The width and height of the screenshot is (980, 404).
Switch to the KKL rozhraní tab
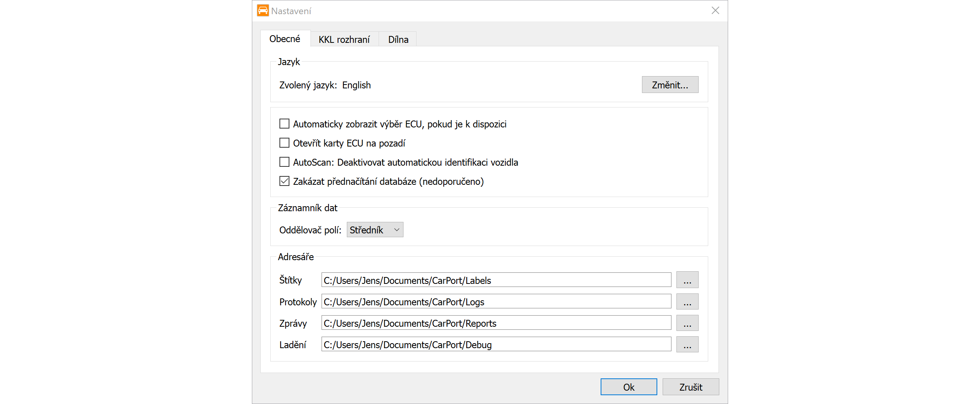[x=344, y=39]
